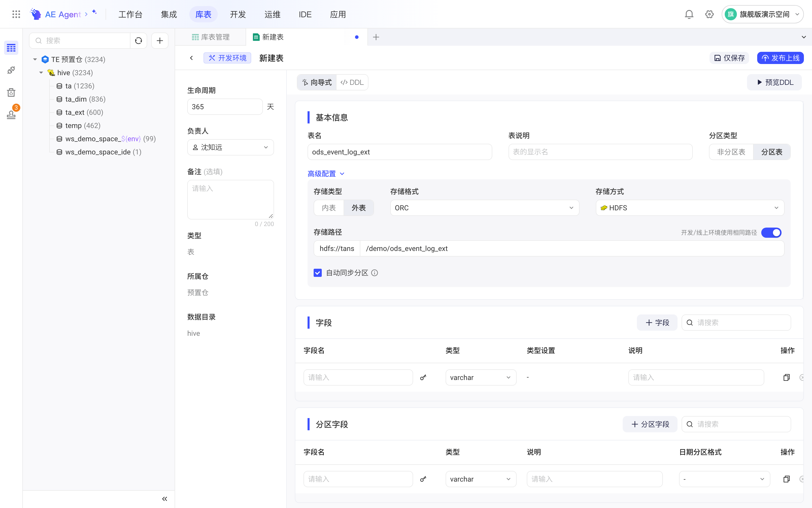Open the 存储方式 HDFS dropdown

pos(689,208)
